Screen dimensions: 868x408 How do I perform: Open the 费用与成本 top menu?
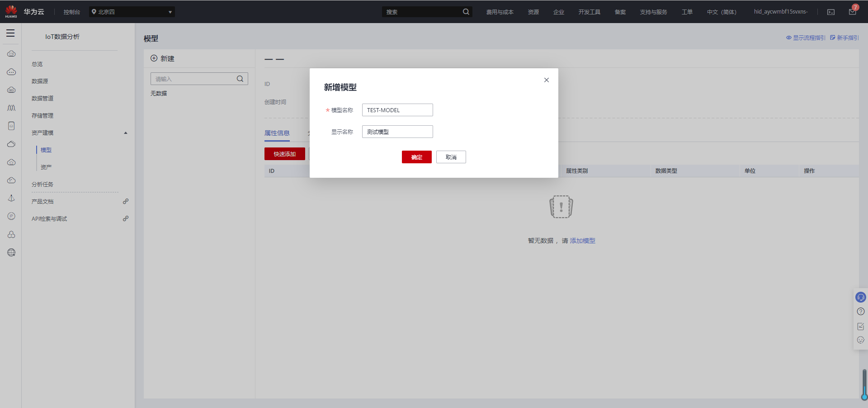tap(500, 12)
